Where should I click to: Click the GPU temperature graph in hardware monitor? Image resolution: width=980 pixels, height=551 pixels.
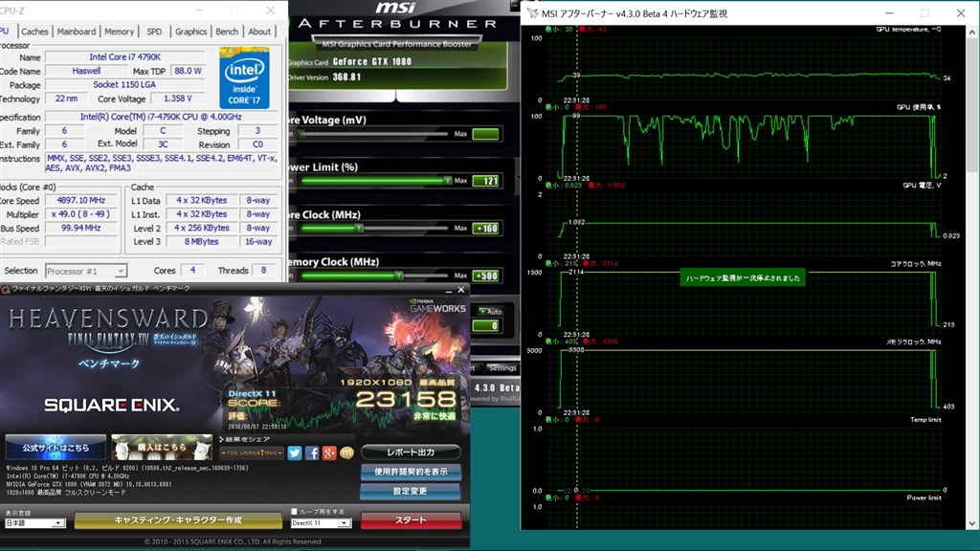click(744, 69)
